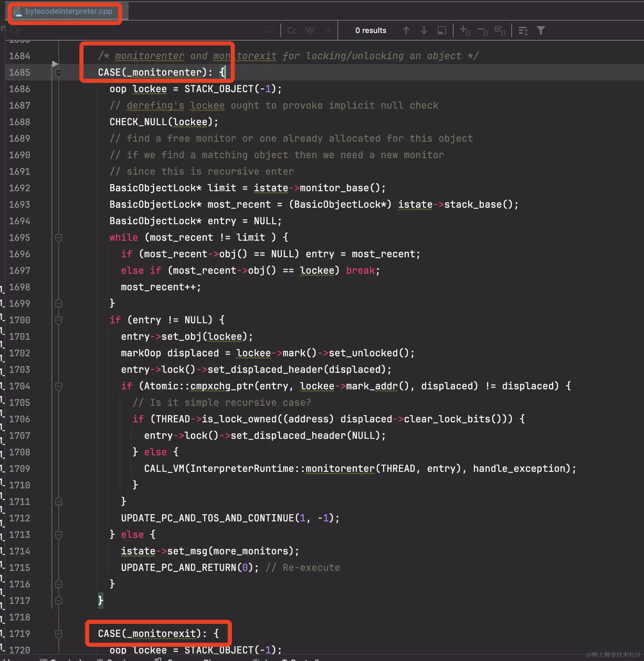
Task: Toggle Words (W) search option
Action: pos(310,31)
